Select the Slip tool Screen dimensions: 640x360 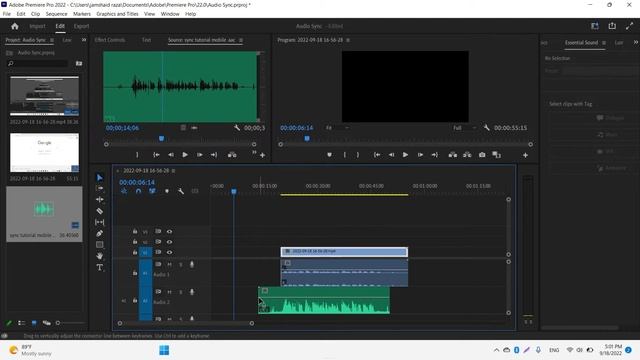point(100,222)
